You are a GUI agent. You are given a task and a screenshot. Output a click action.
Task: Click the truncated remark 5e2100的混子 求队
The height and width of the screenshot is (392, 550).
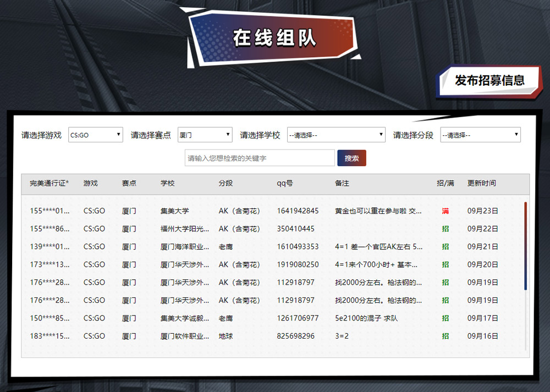click(x=357, y=318)
